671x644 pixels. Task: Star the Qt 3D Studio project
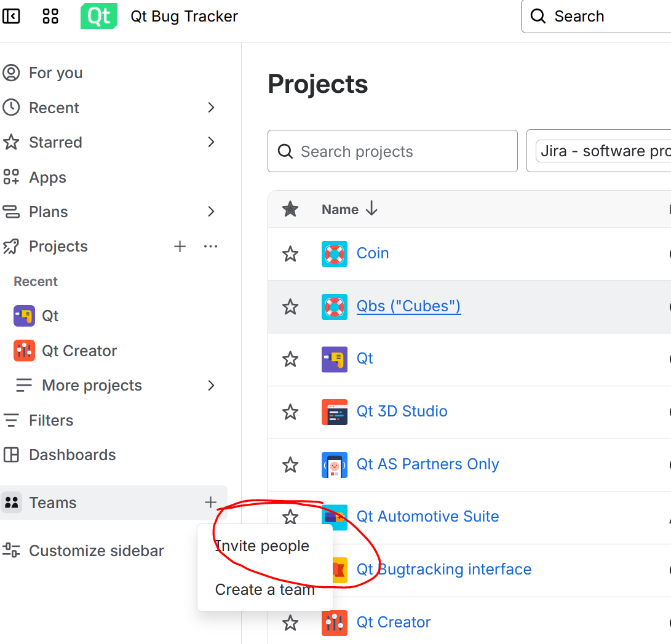(x=290, y=412)
